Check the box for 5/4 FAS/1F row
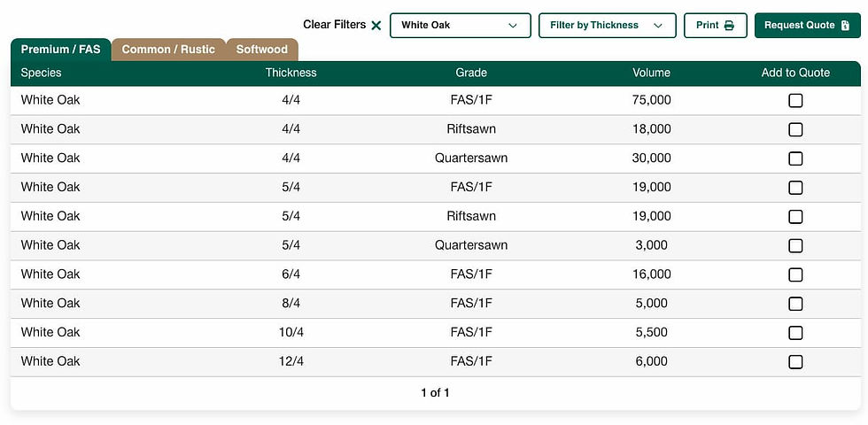This screenshot has width=868, height=425. pyautogui.click(x=795, y=188)
